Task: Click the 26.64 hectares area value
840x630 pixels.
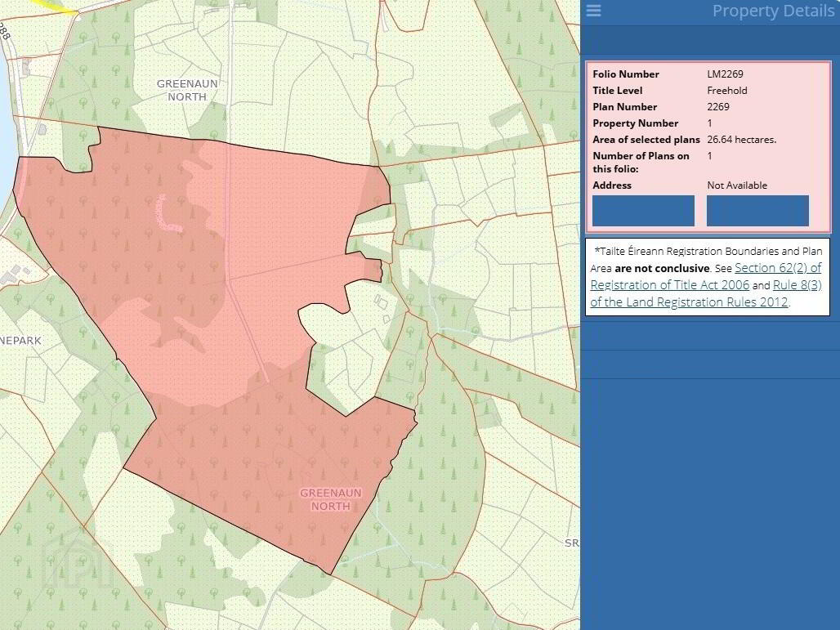Action: (x=741, y=140)
